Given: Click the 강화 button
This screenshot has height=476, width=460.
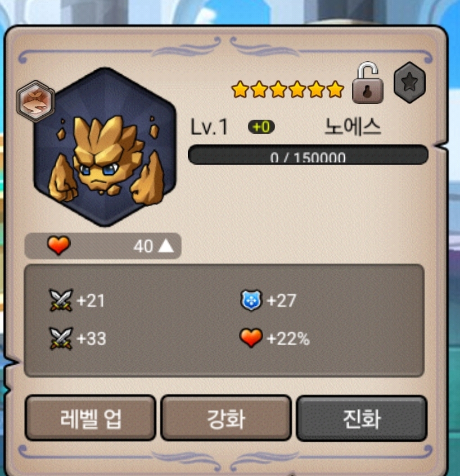Looking at the screenshot, I should click(x=226, y=418).
